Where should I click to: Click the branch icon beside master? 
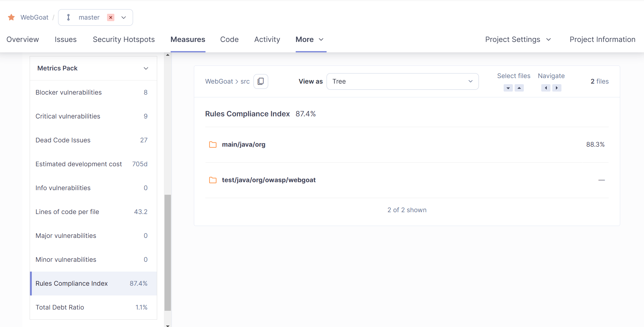(x=68, y=17)
